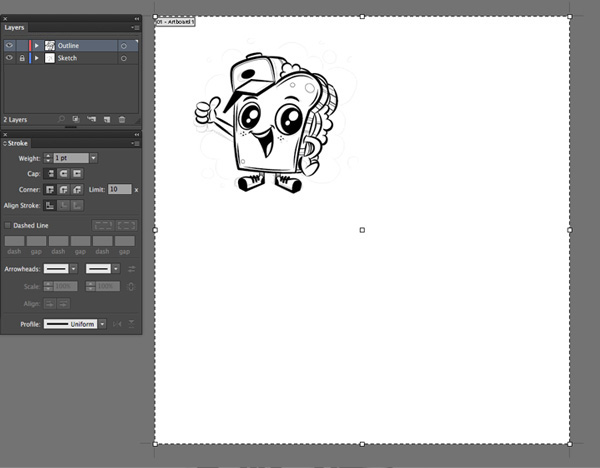Click the Locate Object magnifier icon
The width and height of the screenshot is (600, 468).
(62, 119)
